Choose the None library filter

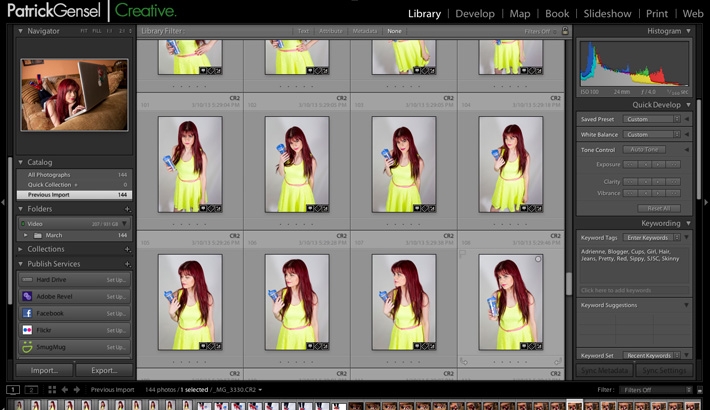point(394,31)
